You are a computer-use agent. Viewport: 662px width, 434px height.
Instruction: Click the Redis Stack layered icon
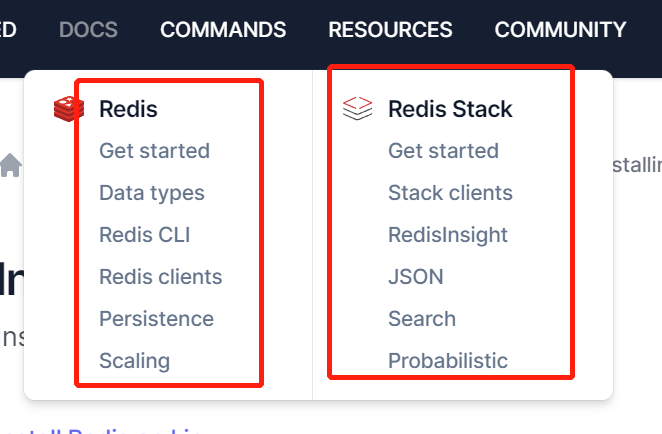click(x=358, y=108)
